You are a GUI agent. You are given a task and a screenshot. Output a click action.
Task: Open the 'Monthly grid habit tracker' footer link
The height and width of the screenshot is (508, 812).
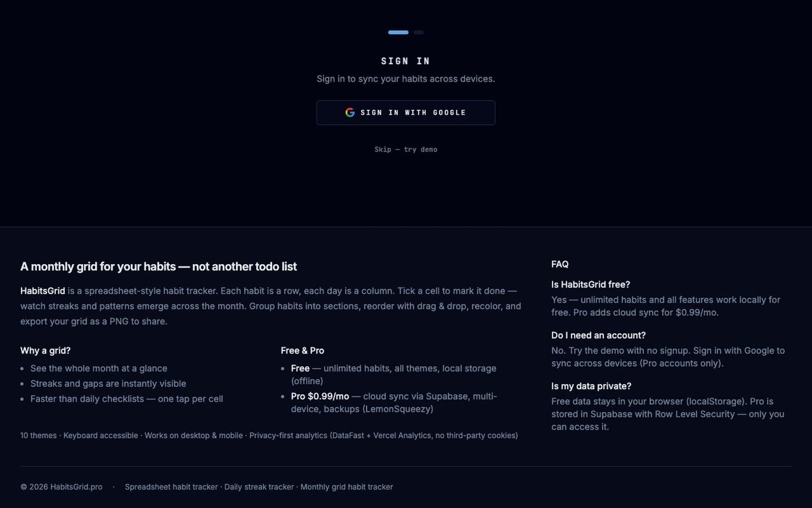347,487
